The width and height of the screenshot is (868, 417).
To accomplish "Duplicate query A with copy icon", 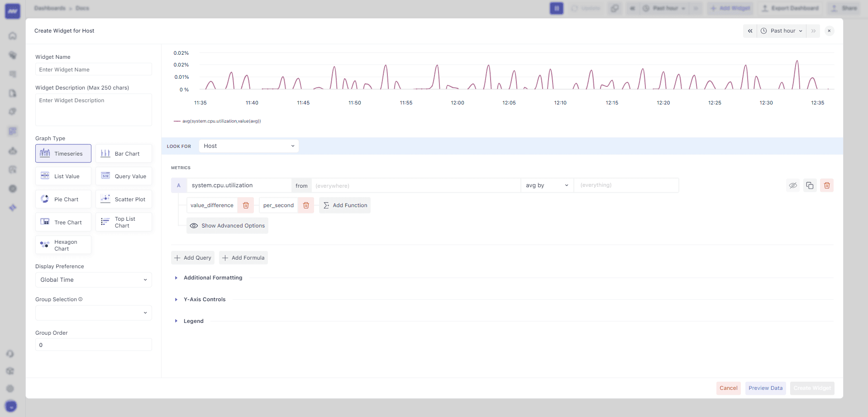I will point(810,185).
